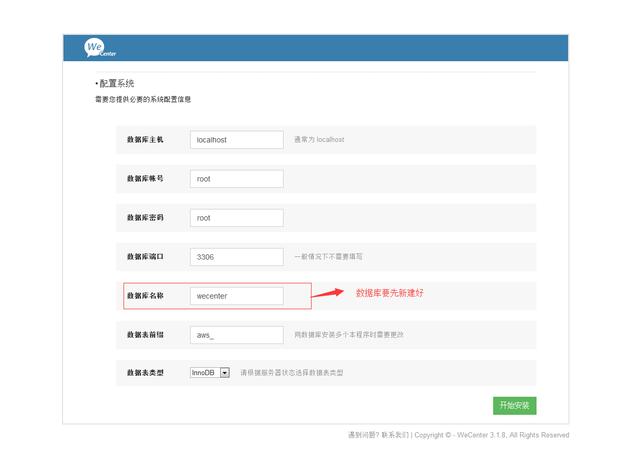Click the database port field showing 3306

point(237,257)
